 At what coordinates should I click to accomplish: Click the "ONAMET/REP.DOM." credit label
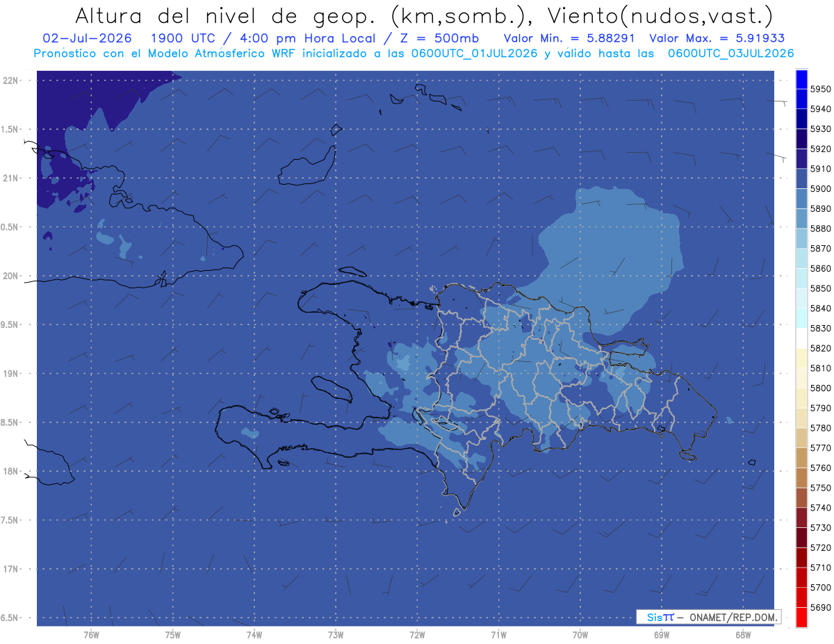tap(733, 617)
